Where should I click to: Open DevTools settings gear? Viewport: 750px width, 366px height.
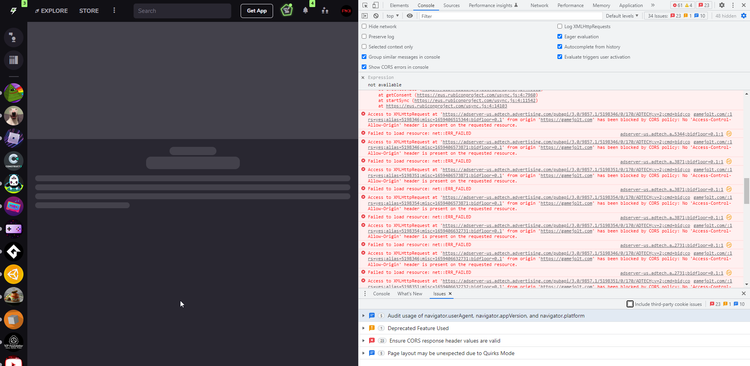[x=722, y=5]
